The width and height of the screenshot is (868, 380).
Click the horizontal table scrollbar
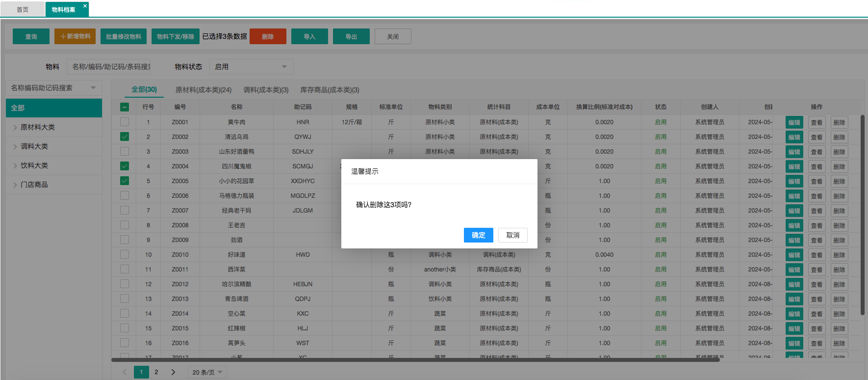415,360
